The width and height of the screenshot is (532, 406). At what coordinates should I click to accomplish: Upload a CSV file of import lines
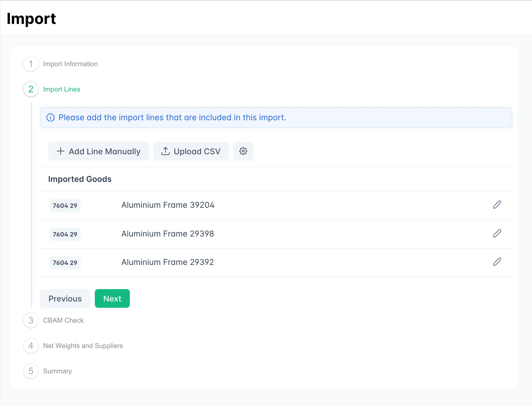point(191,151)
